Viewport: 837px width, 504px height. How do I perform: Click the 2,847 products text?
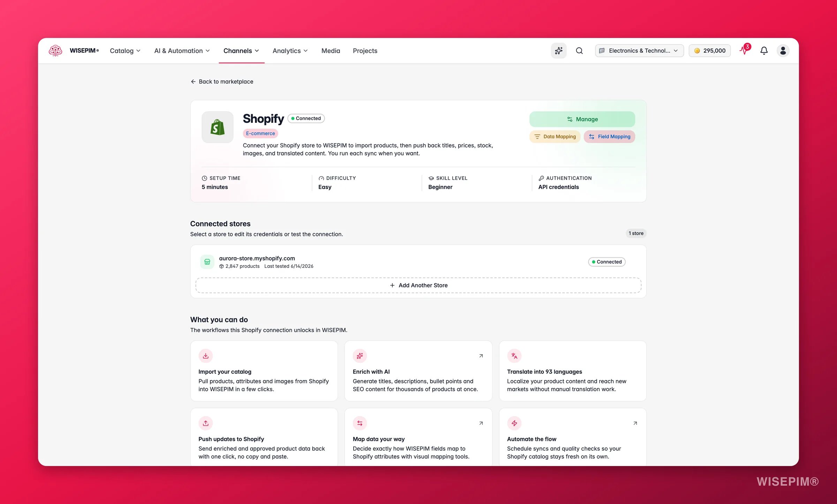(242, 266)
